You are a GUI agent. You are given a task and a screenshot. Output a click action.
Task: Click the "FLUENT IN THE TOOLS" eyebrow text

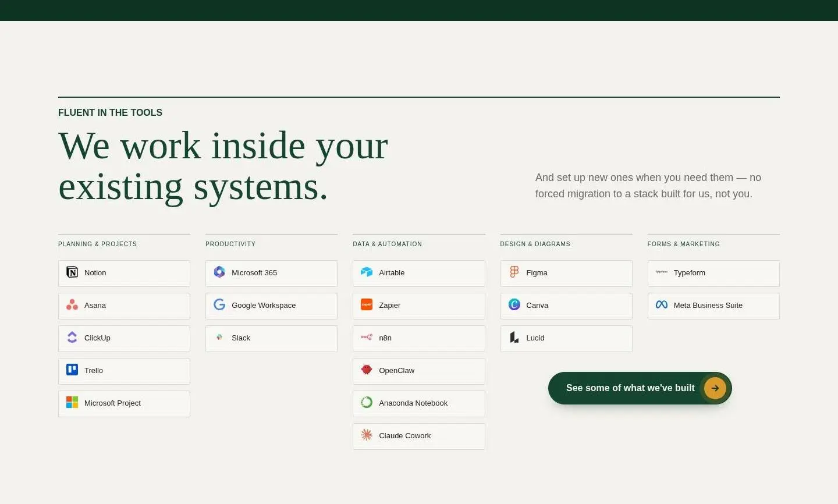tap(111, 112)
